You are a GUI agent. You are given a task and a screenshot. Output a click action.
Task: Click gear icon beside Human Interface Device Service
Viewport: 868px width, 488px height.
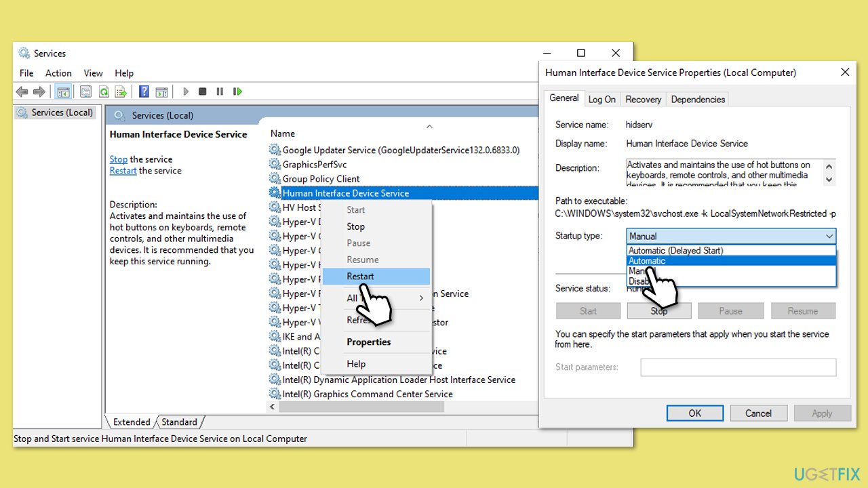(275, 193)
